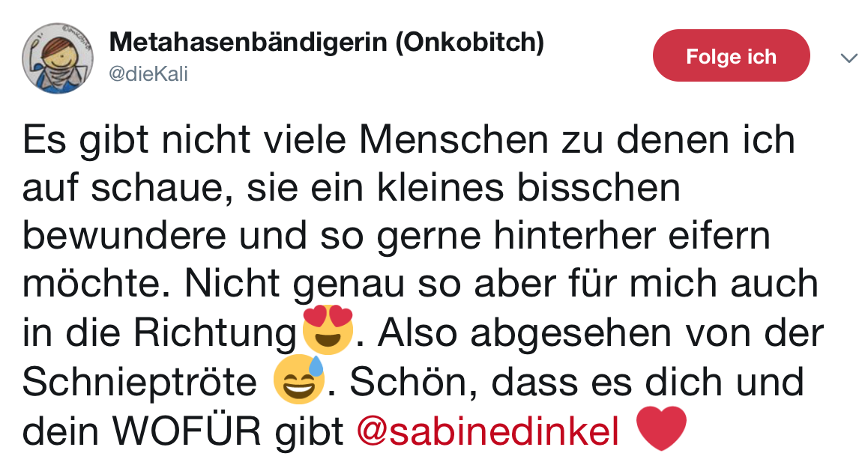Click the word Richtung in the tweet
The image size is (868, 468).
point(220,333)
